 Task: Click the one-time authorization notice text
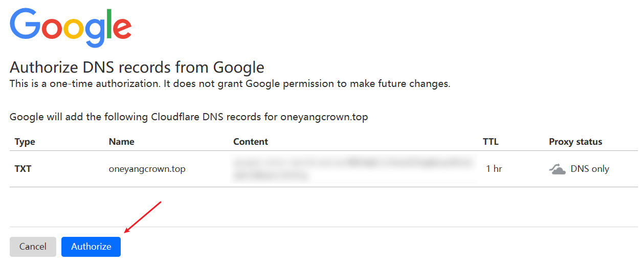click(230, 84)
